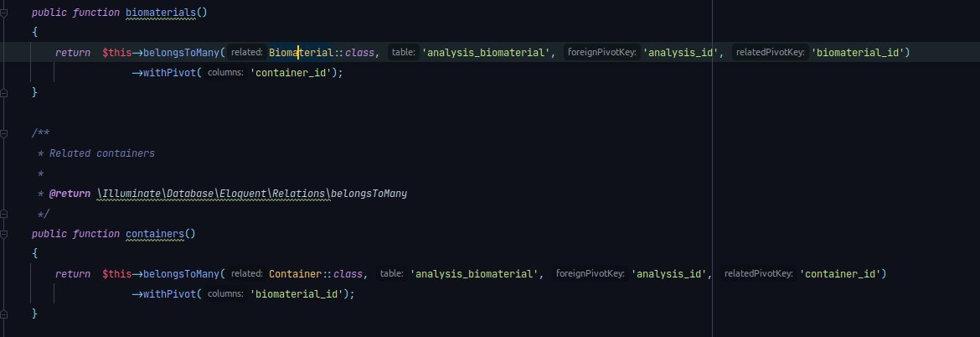The height and width of the screenshot is (337, 980).
Task: Place cursor in Container::class
Action: pyautogui.click(x=316, y=274)
